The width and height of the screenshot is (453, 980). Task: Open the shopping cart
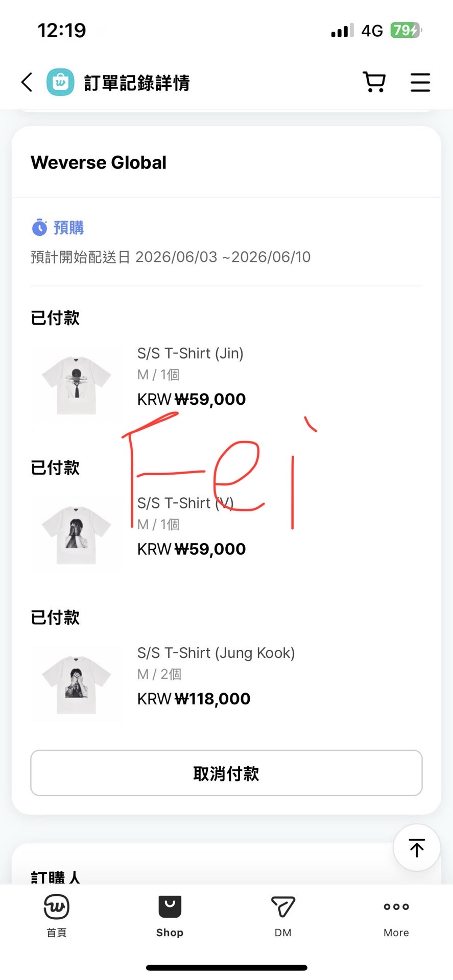click(x=374, y=82)
